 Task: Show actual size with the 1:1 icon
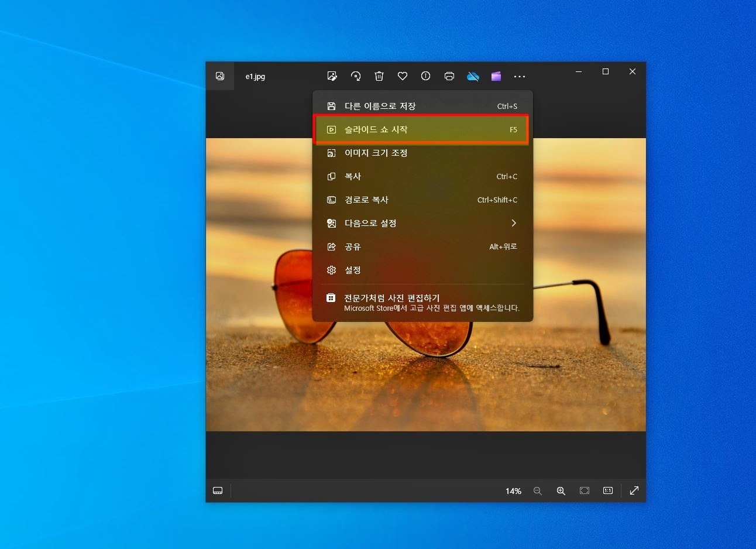click(x=608, y=490)
